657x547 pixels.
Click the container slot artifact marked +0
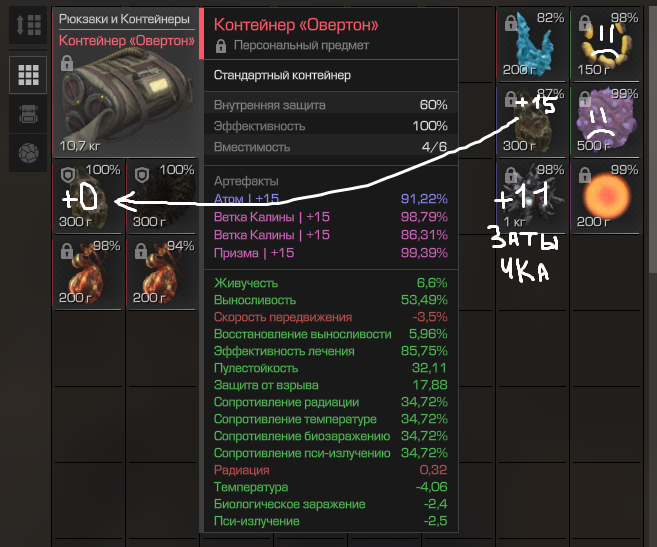point(88,197)
